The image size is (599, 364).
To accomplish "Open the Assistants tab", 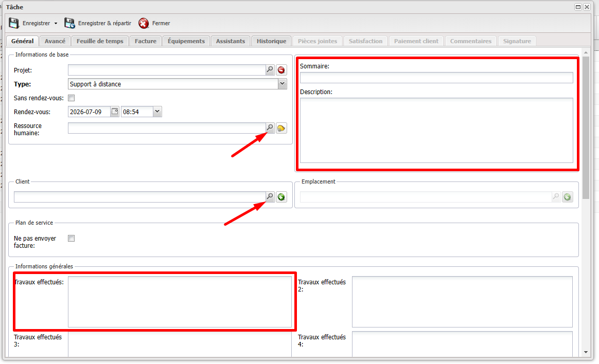I will tap(231, 41).
